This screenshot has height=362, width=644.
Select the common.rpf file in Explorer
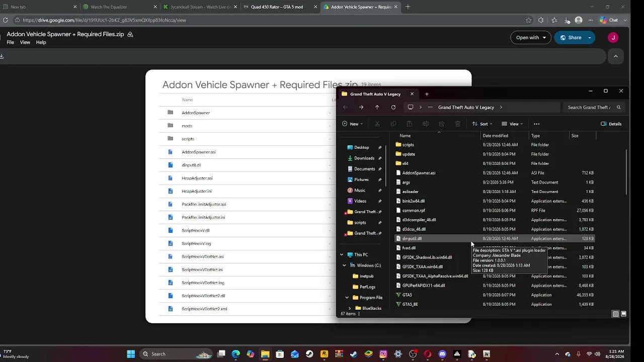pos(495,211)
